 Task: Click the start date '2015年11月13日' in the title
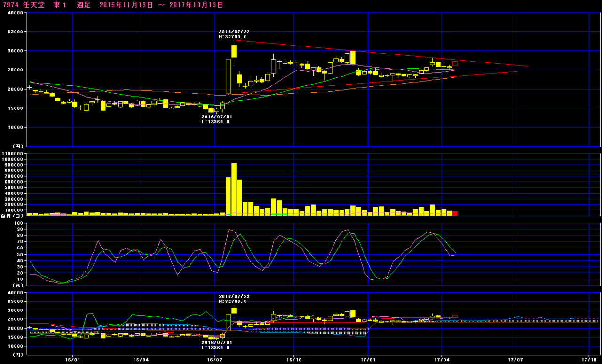[126, 5]
